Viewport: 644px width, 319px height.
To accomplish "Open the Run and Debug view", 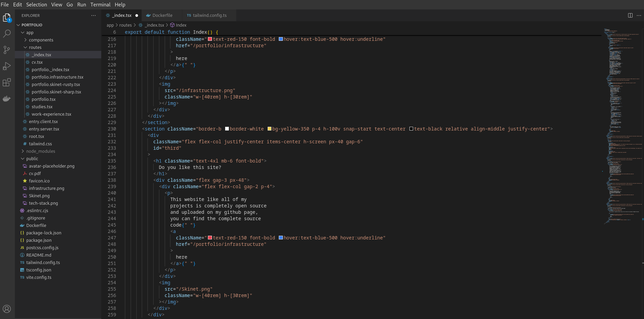I will 7,66.
